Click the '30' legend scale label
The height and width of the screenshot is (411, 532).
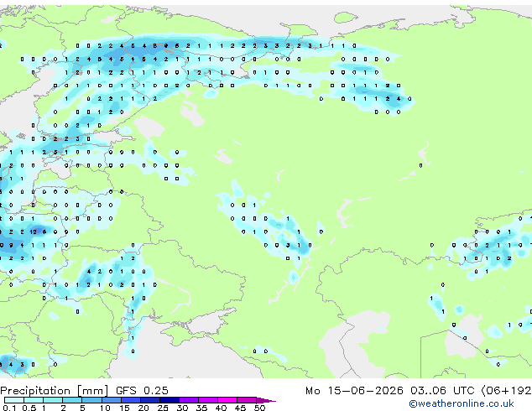(182, 408)
